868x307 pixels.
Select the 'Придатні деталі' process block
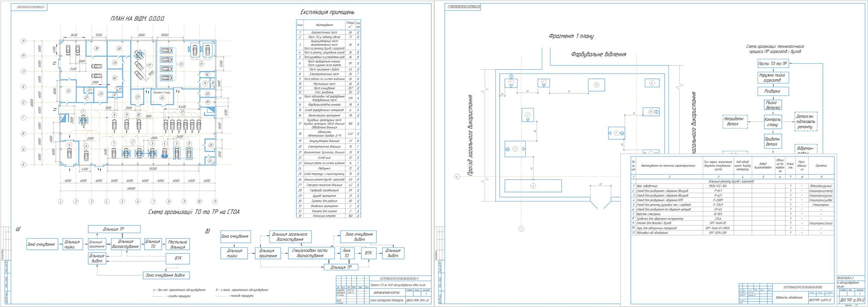(772, 141)
